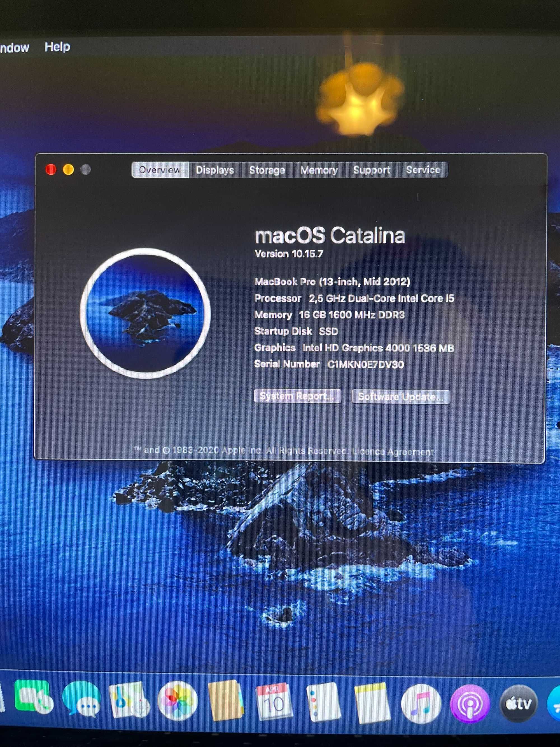Click the 16 GB 1600 MHz DDR3 text
This screenshot has height=747, width=560.
coord(352,315)
